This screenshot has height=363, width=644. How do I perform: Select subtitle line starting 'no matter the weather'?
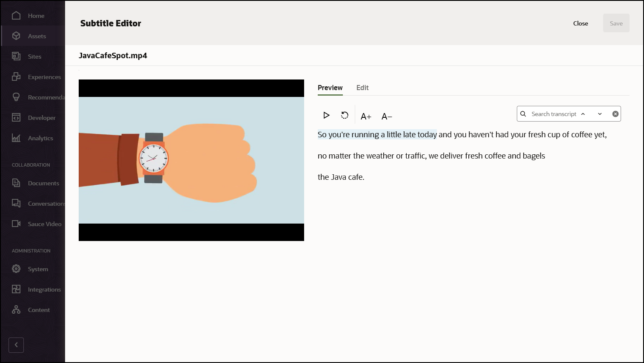tap(431, 156)
